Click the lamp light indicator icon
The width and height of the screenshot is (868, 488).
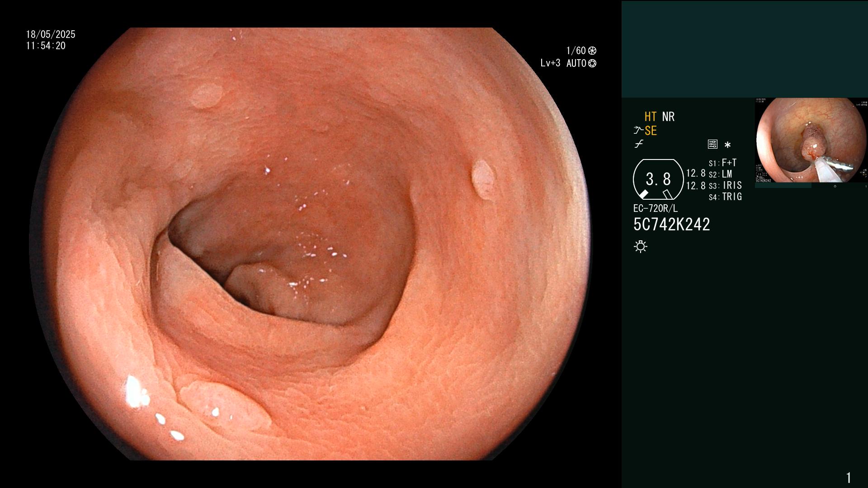tap(641, 246)
